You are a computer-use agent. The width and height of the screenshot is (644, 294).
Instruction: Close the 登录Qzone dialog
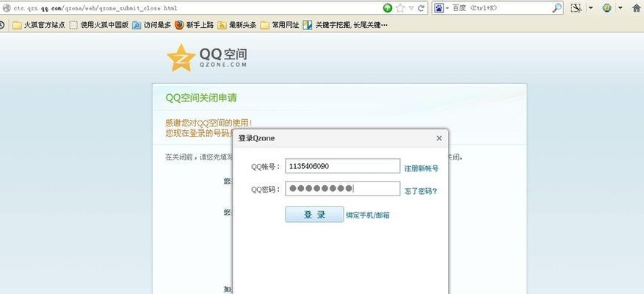pyautogui.click(x=439, y=138)
